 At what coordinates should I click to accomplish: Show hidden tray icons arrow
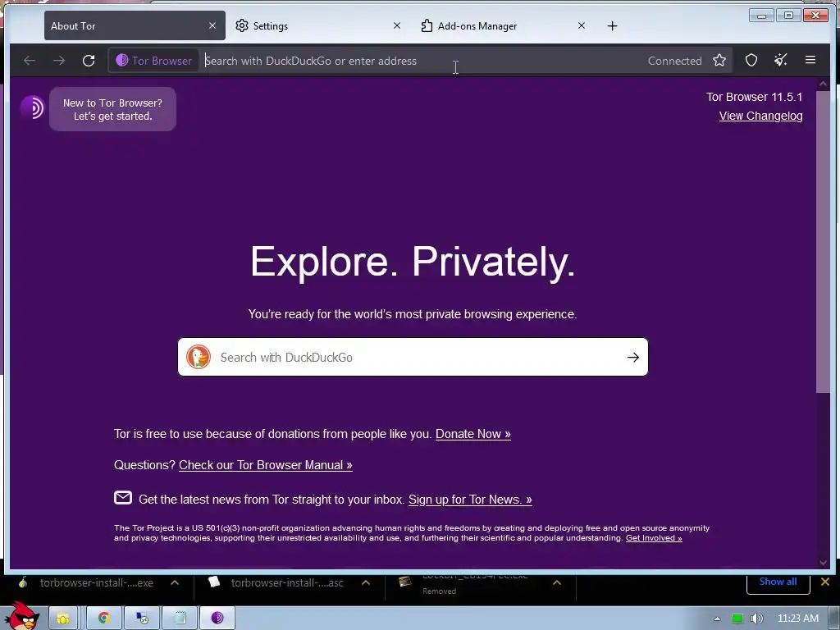(x=717, y=619)
